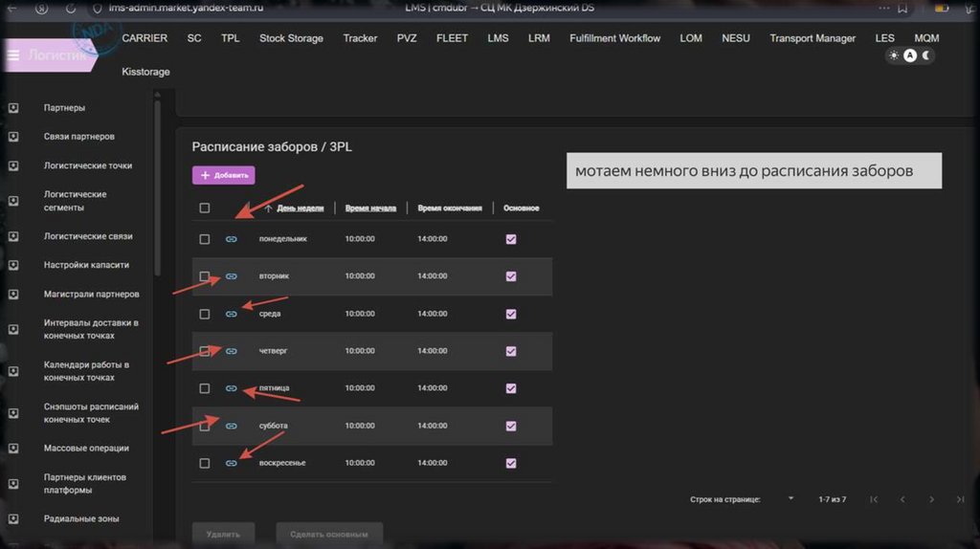Reload the browser page
Screen dimensions: 980x549
pyautogui.click(x=71, y=8)
